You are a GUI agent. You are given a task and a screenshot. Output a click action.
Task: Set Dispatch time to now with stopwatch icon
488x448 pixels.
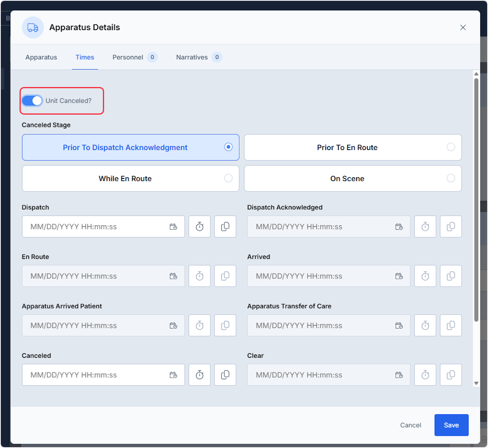[200, 226]
